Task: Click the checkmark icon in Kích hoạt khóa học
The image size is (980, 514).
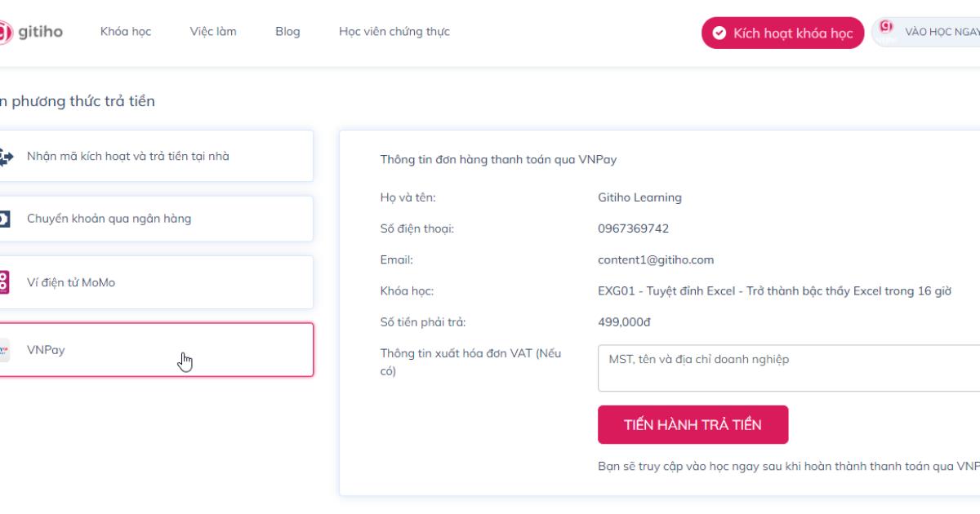Action: pos(719,33)
